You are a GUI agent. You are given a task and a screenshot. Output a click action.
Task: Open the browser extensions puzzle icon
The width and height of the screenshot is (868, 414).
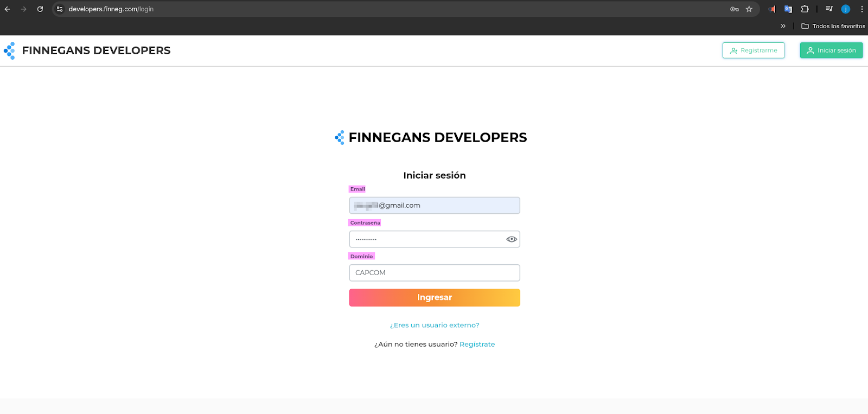805,9
